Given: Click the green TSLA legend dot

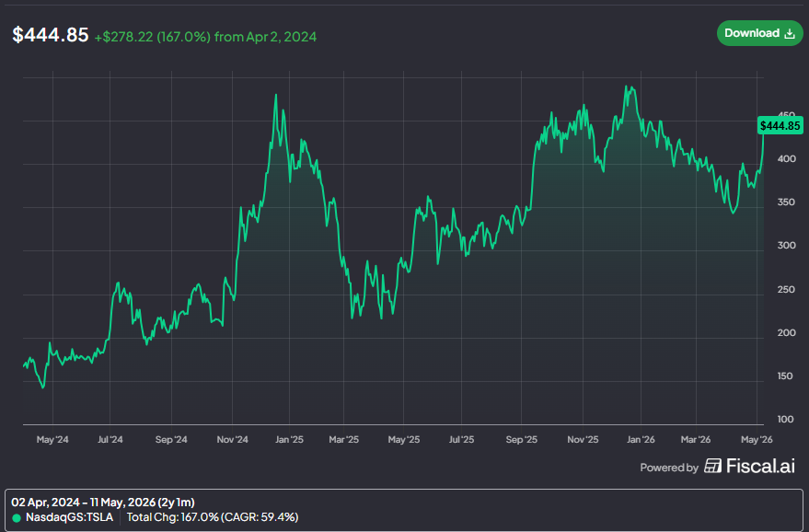Looking at the screenshot, I should click(x=17, y=518).
